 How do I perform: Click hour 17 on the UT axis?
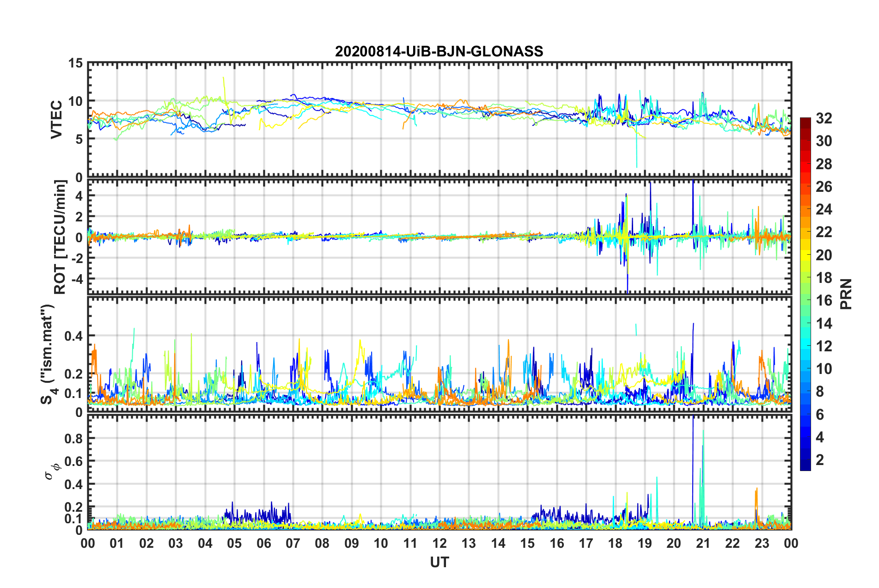[x=586, y=543]
